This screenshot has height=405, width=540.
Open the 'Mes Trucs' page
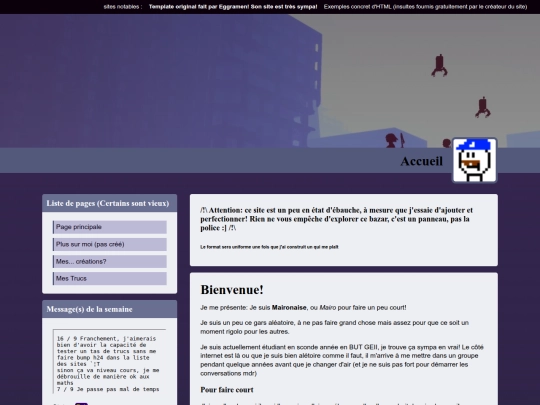110,278
